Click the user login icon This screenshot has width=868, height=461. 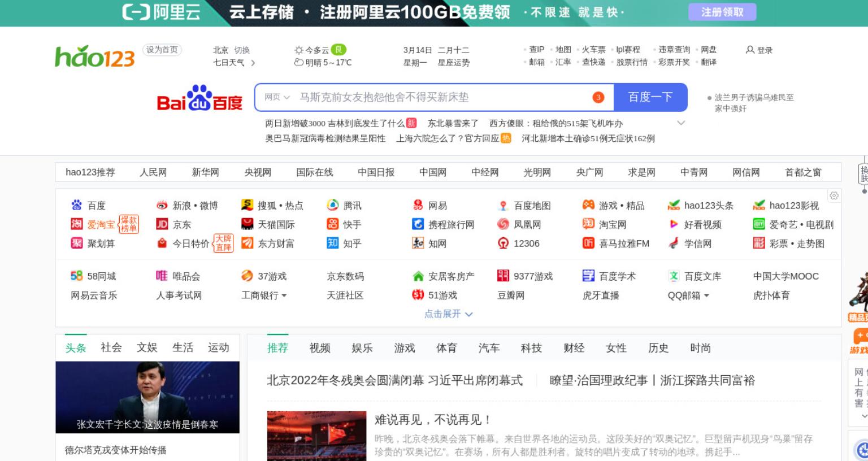coord(750,50)
